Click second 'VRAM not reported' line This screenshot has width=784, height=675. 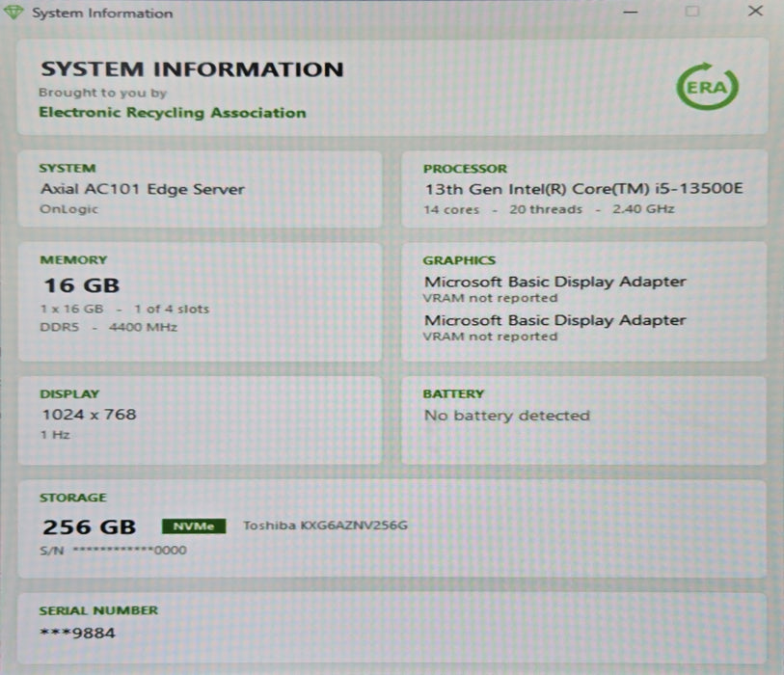point(490,337)
